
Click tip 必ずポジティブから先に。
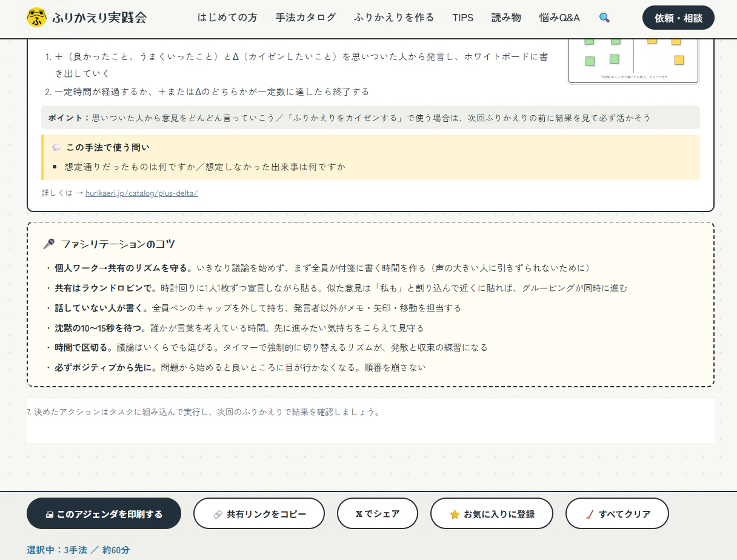pyautogui.click(x=107, y=367)
